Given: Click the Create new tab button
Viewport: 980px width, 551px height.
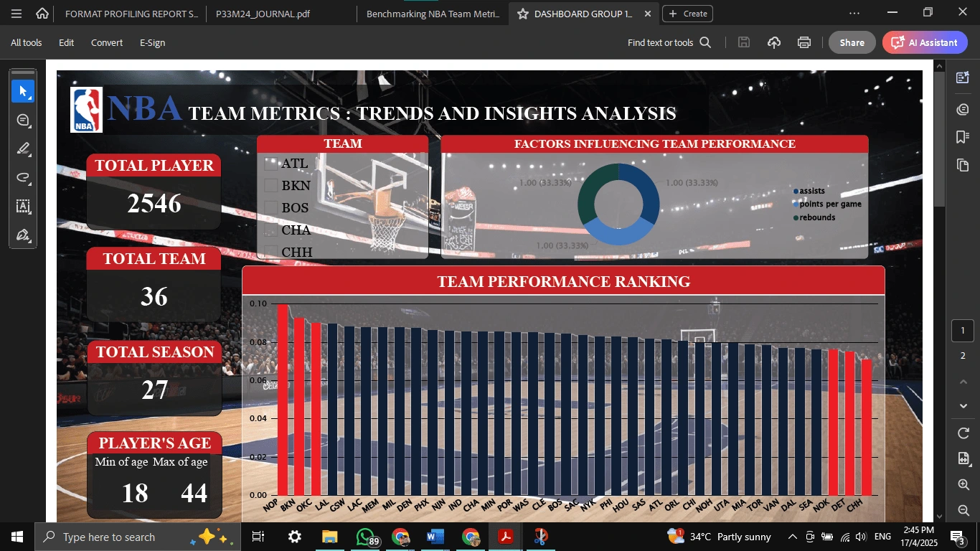Looking at the screenshot, I should tap(687, 14).
